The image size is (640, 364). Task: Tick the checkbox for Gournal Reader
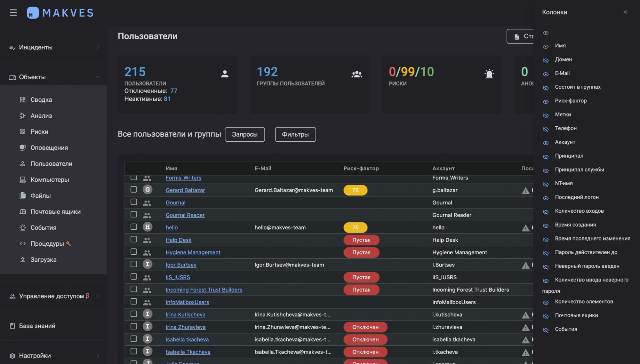pyautogui.click(x=134, y=215)
